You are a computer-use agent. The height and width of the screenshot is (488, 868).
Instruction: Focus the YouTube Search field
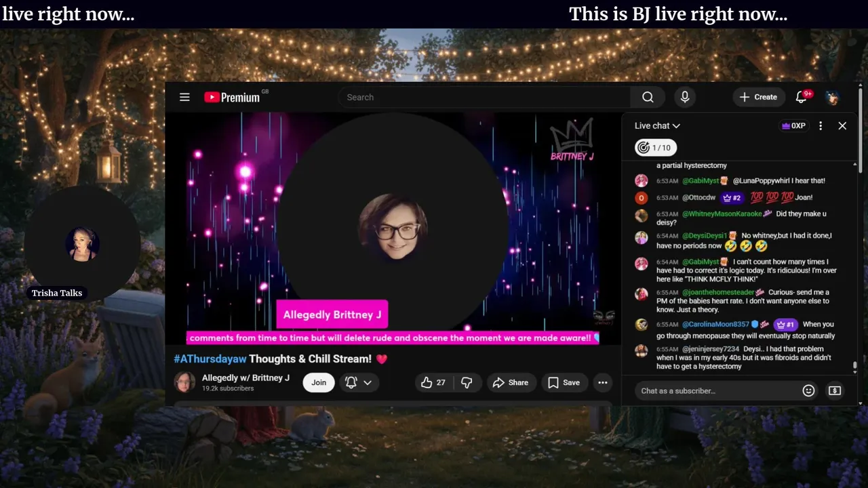point(485,97)
